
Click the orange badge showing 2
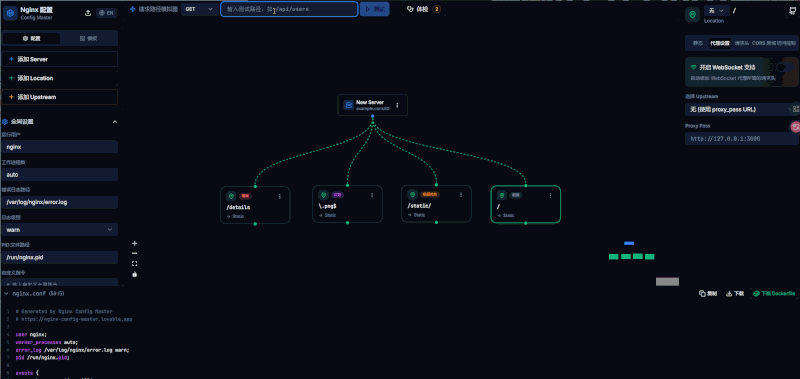tap(437, 9)
